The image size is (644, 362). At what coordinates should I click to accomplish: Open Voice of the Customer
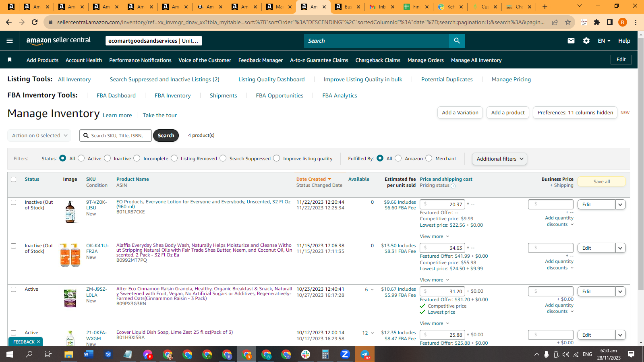click(x=205, y=60)
